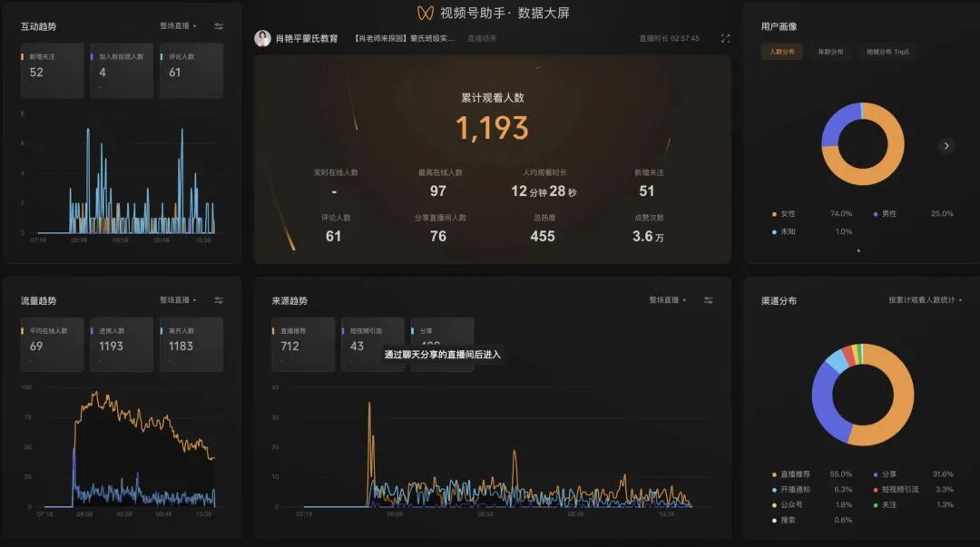
Task: Expand 整场直播 dropdown in 来源趋势 panel
Action: 668,300
